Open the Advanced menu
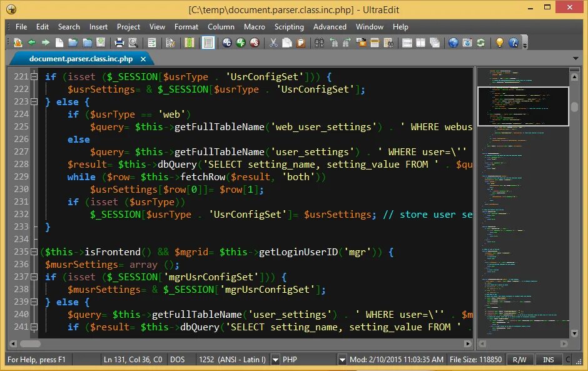 [330, 27]
